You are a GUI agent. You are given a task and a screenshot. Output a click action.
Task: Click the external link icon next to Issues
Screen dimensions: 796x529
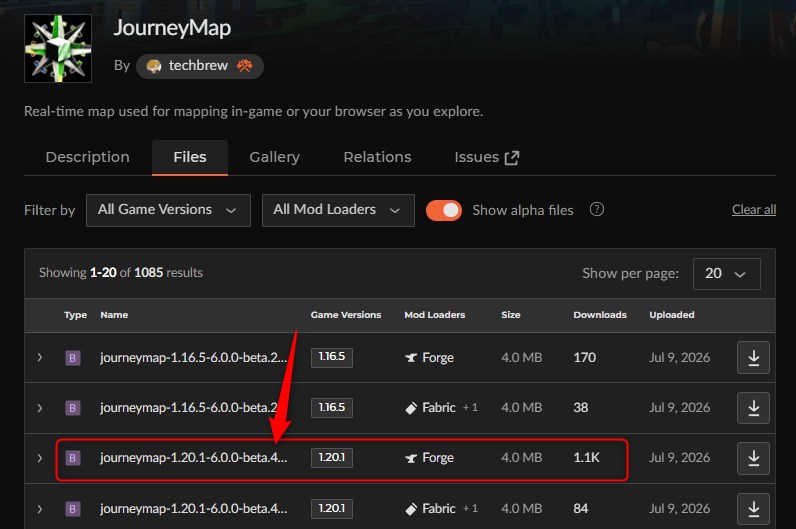tap(512, 158)
